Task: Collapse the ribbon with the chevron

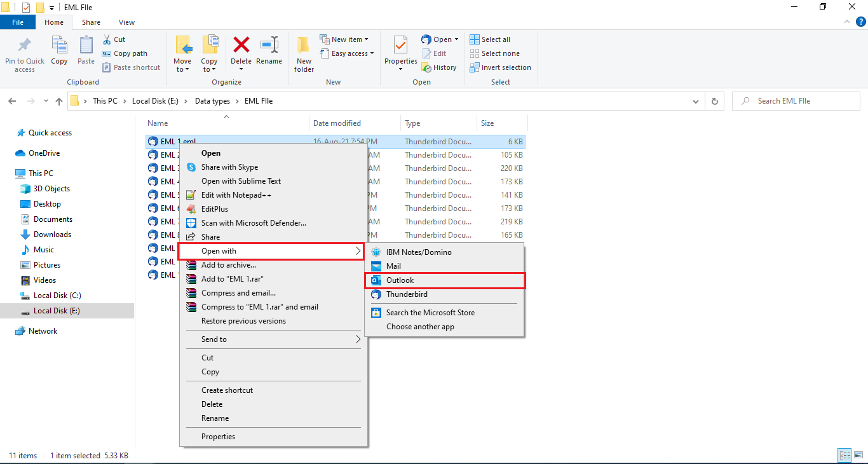Action: point(847,22)
